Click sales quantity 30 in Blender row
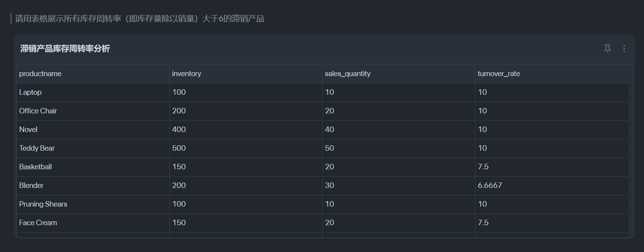The width and height of the screenshot is (644, 252). pos(330,185)
